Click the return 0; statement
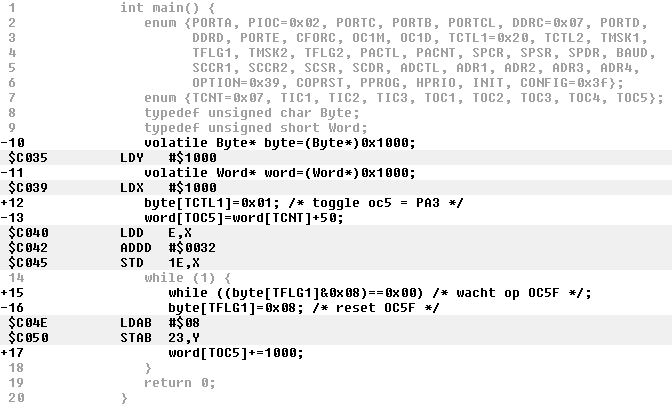 click(x=180, y=382)
